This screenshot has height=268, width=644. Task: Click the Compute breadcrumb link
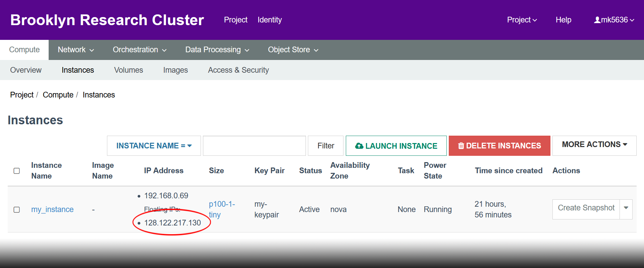[58, 95]
